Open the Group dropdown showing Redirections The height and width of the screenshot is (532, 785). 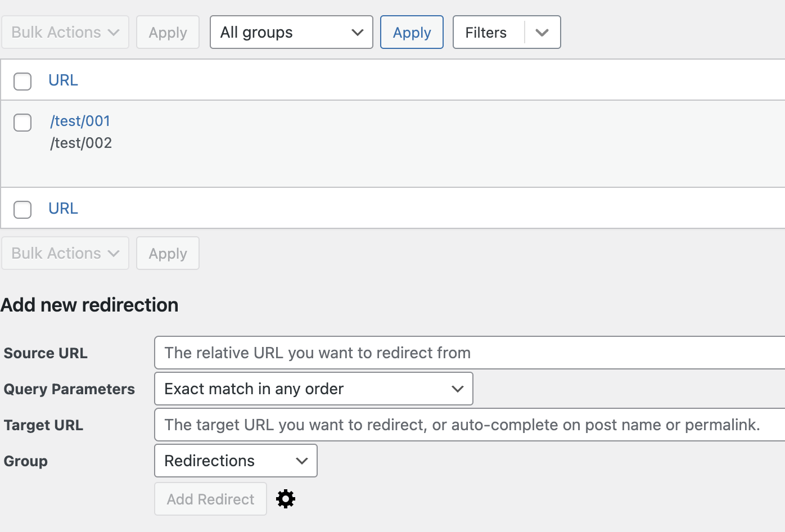(x=236, y=461)
